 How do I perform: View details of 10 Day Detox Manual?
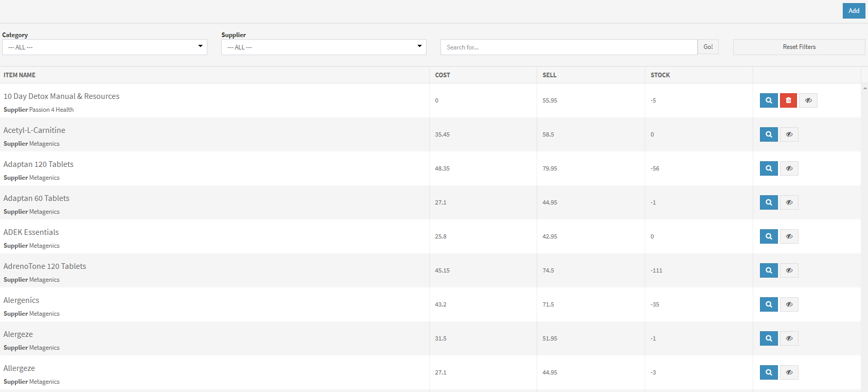tap(769, 100)
